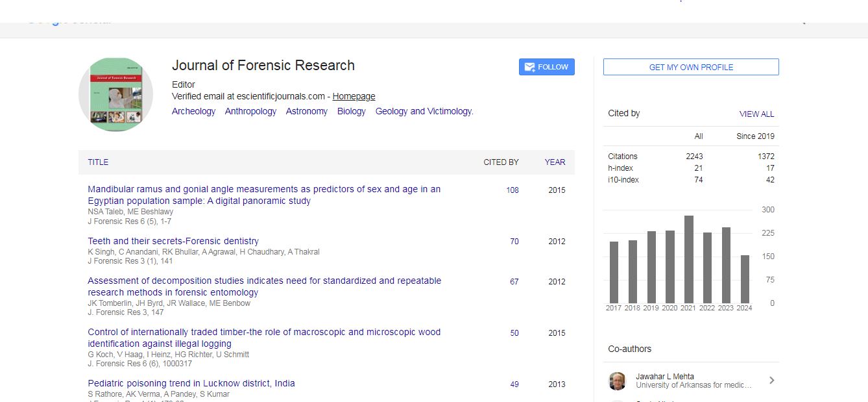Click Jawahar L Mehta's profile photo

[x=618, y=381]
